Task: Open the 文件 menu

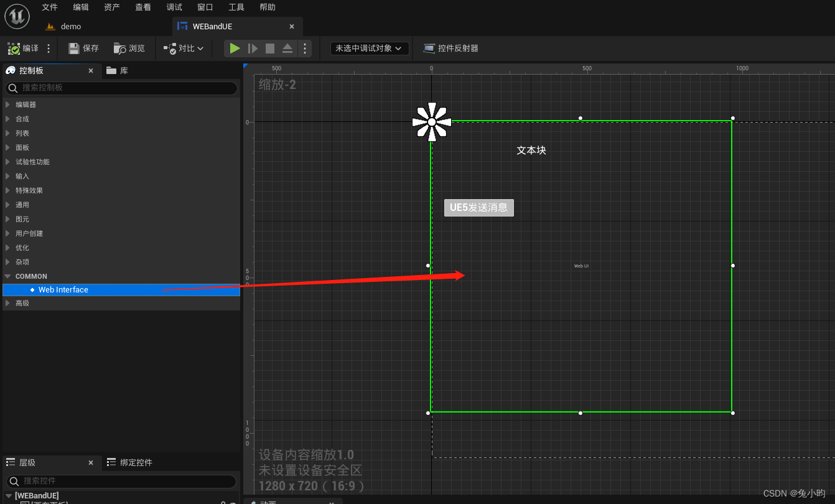Action: pyautogui.click(x=50, y=7)
